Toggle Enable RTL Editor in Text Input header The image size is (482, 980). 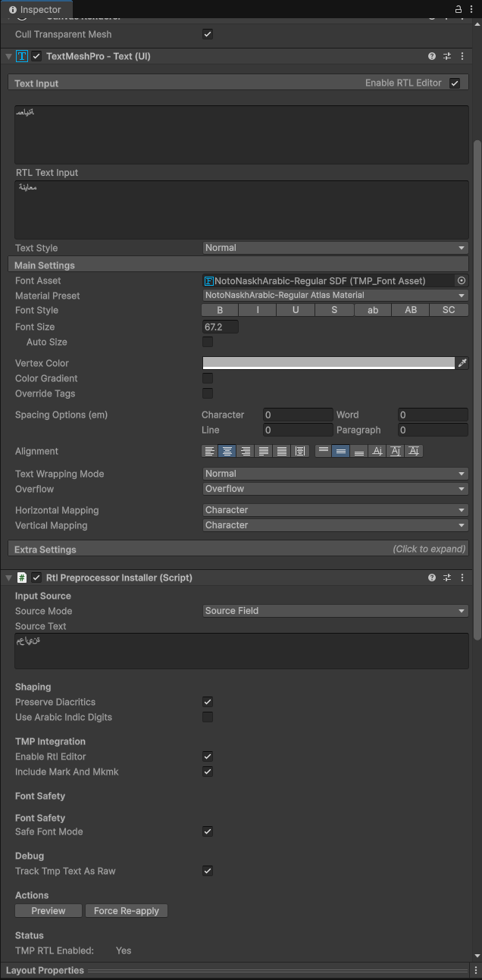(x=455, y=83)
